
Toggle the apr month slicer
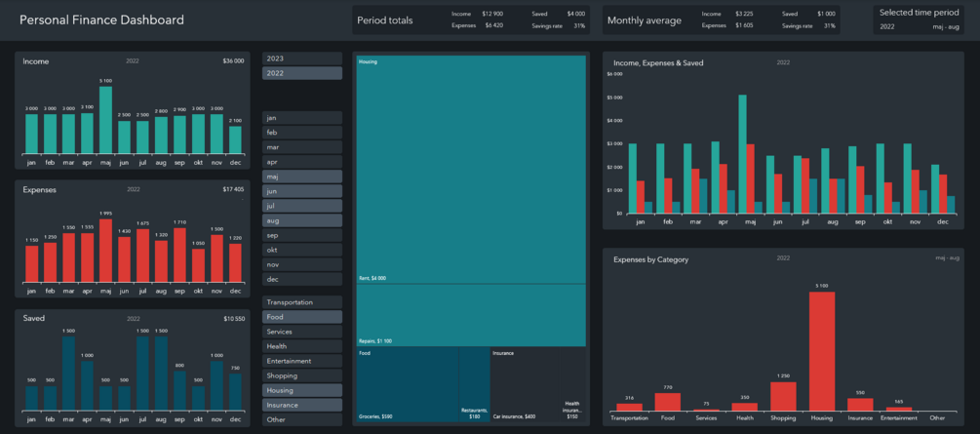point(302,162)
